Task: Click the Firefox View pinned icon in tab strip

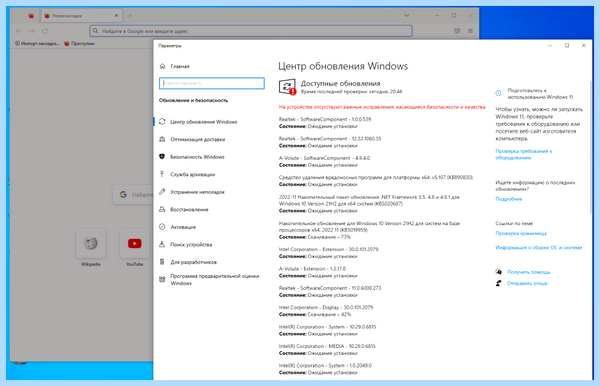Action: click(31, 16)
